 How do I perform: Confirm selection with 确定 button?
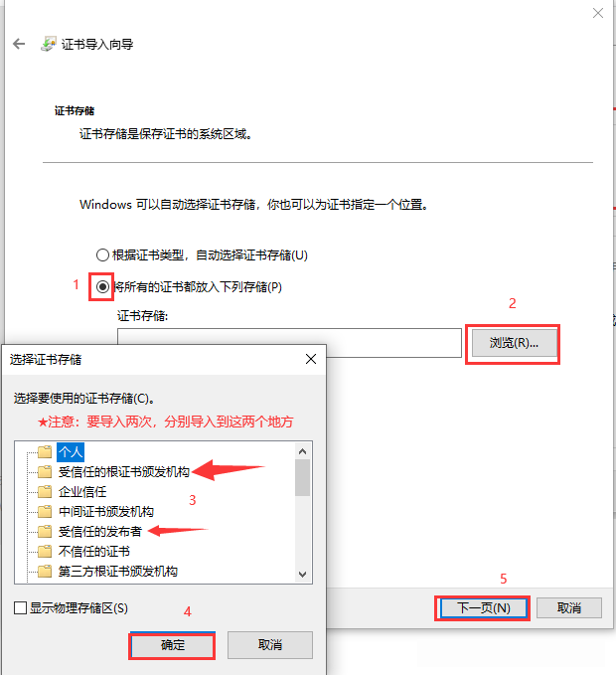coord(173,645)
